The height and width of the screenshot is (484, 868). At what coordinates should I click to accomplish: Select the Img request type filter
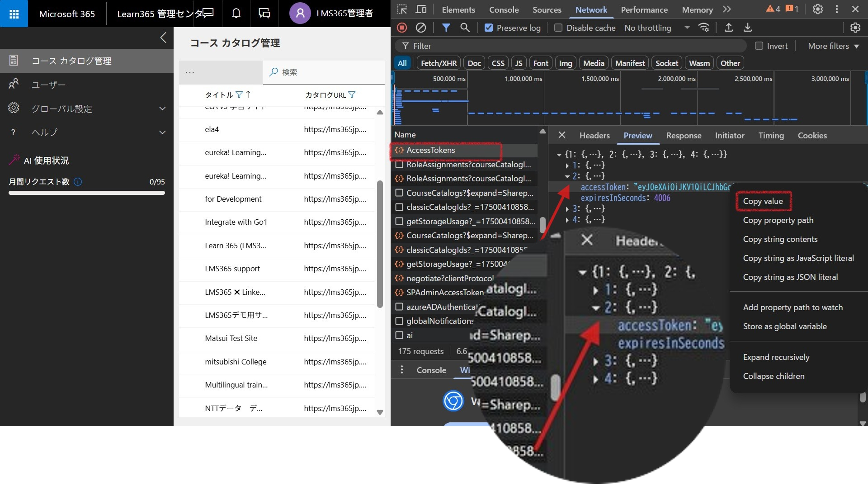[x=565, y=63]
